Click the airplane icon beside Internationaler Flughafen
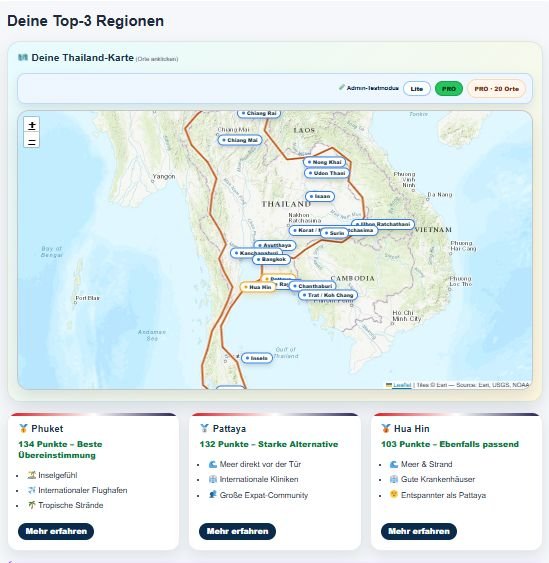The height and width of the screenshot is (563, 549). tap(32, 490)
